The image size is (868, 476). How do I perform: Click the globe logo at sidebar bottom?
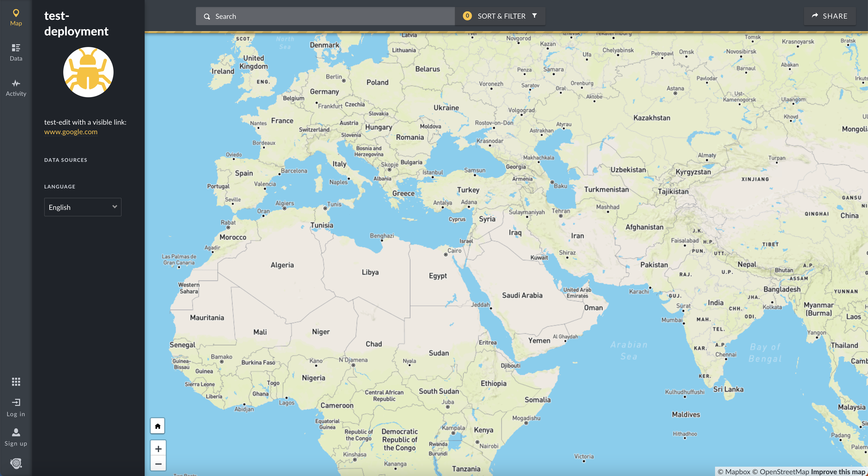point(16,463)
